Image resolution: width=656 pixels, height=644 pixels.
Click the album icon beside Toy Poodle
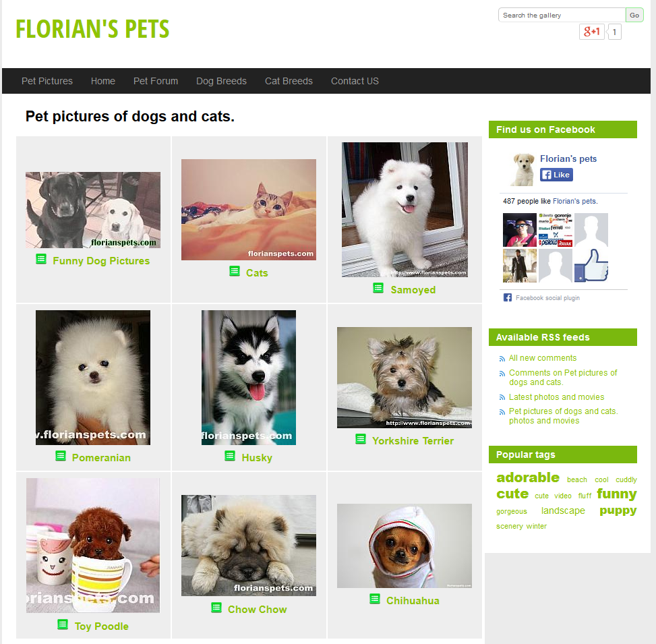point(63,624)
